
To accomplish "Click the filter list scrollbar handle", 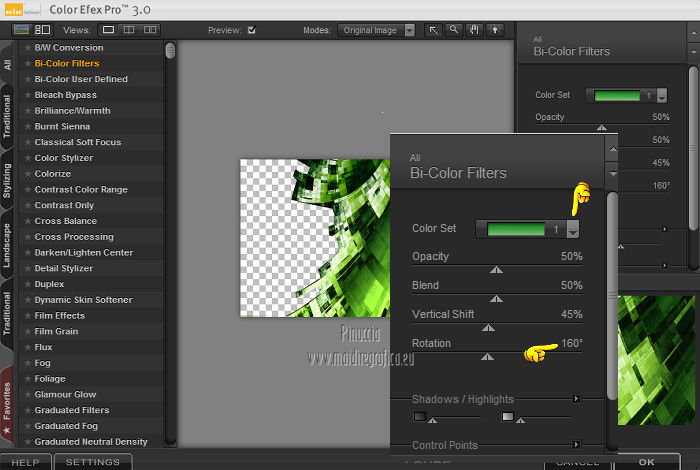I will (170, 50).
